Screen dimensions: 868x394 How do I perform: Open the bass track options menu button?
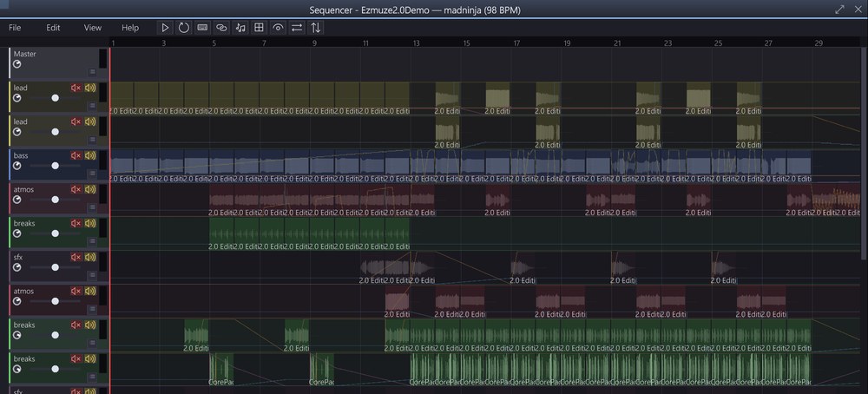coord(92,174)
